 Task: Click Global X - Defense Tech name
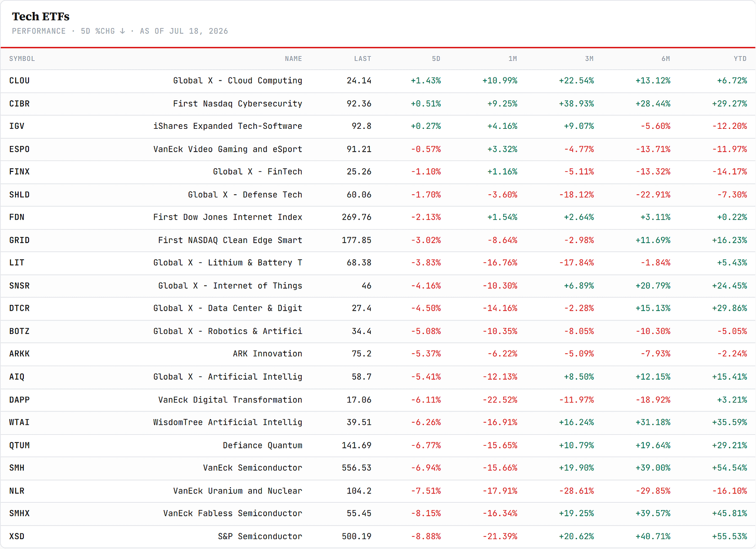tap(245, 194)
